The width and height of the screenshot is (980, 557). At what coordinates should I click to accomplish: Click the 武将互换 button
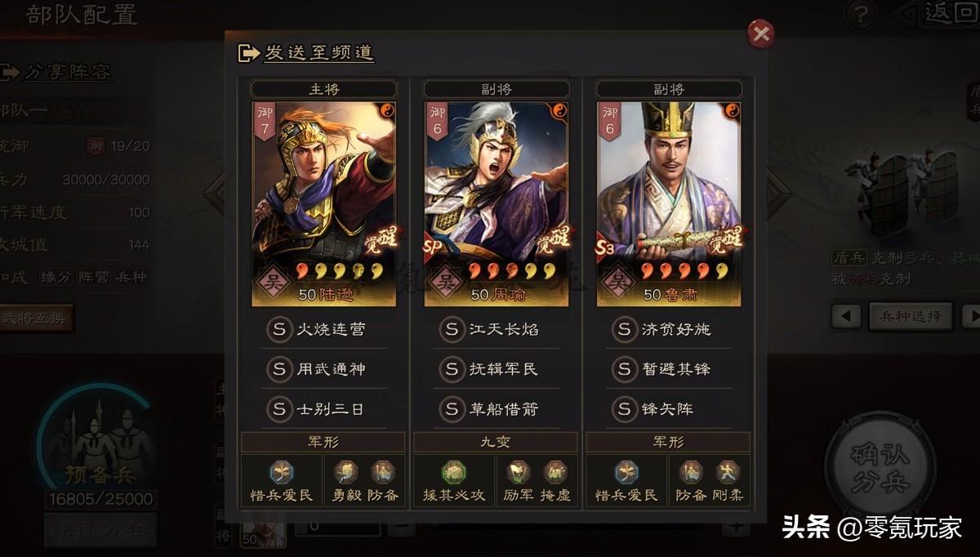(x=36, y=318)
